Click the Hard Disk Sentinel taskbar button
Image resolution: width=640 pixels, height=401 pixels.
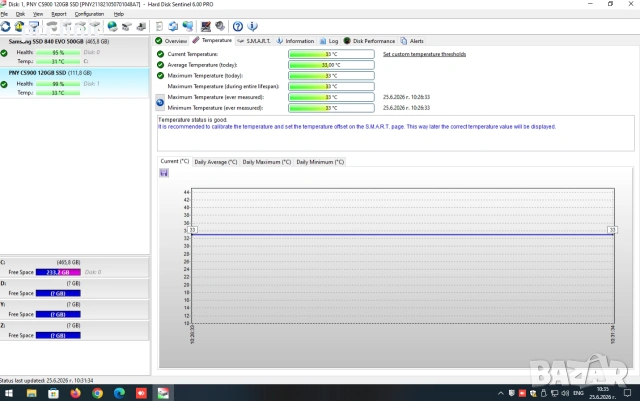tap(163, 393)
